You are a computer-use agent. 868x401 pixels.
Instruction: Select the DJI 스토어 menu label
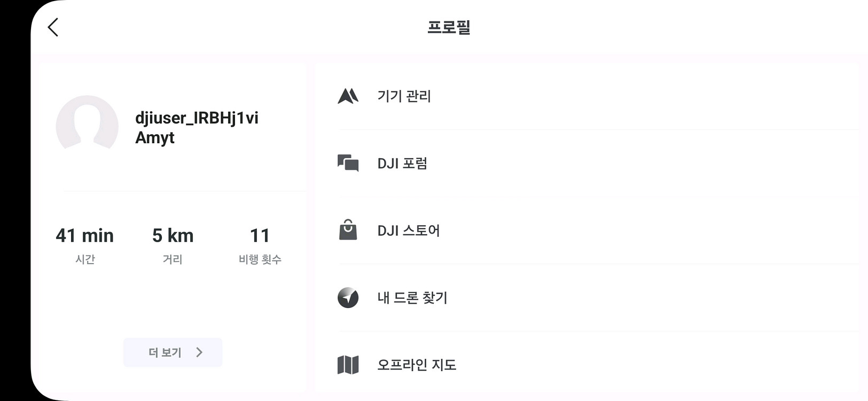[409, 231]
